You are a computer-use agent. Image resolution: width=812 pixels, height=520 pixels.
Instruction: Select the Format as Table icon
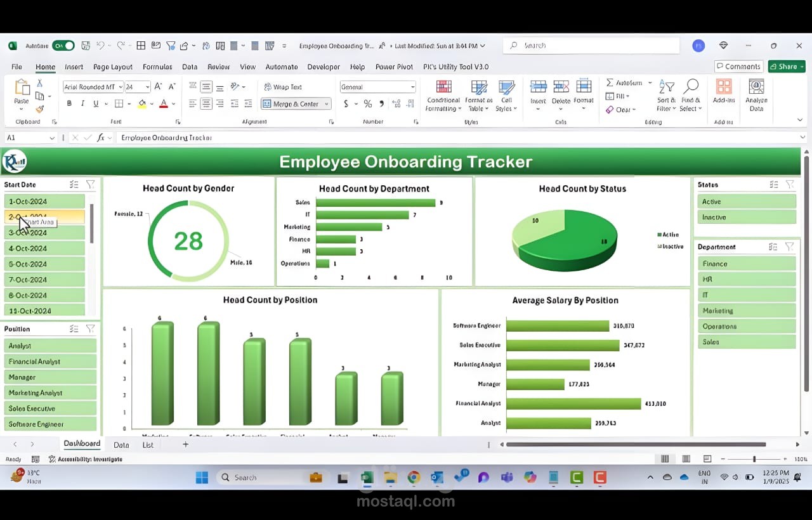[478, 95]
